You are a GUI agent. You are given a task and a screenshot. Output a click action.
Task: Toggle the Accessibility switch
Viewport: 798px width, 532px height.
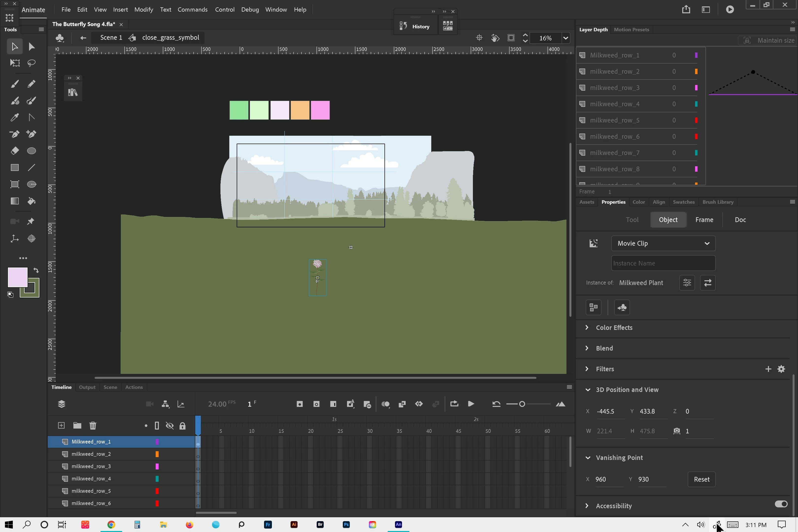(781, 504)
